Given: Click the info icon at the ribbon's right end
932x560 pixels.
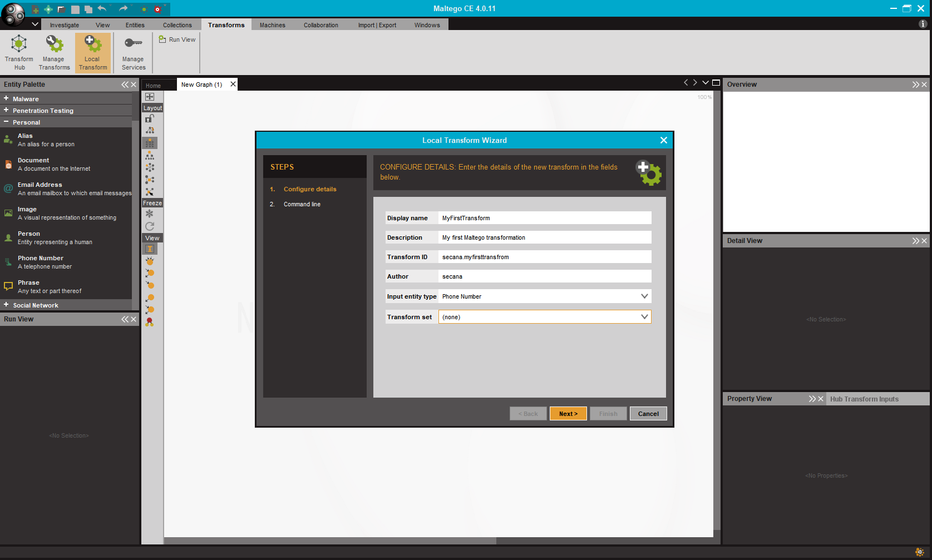Looking at the screenshot, I should point(923,24).
